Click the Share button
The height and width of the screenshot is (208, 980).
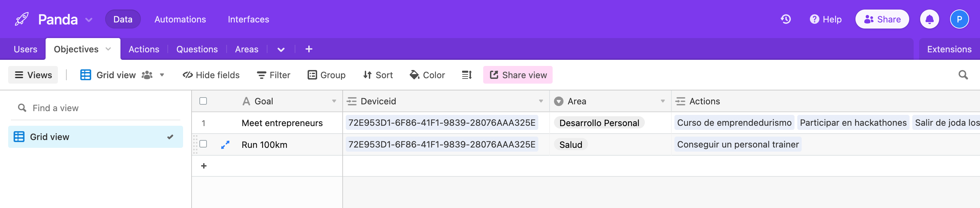(882, 19)
